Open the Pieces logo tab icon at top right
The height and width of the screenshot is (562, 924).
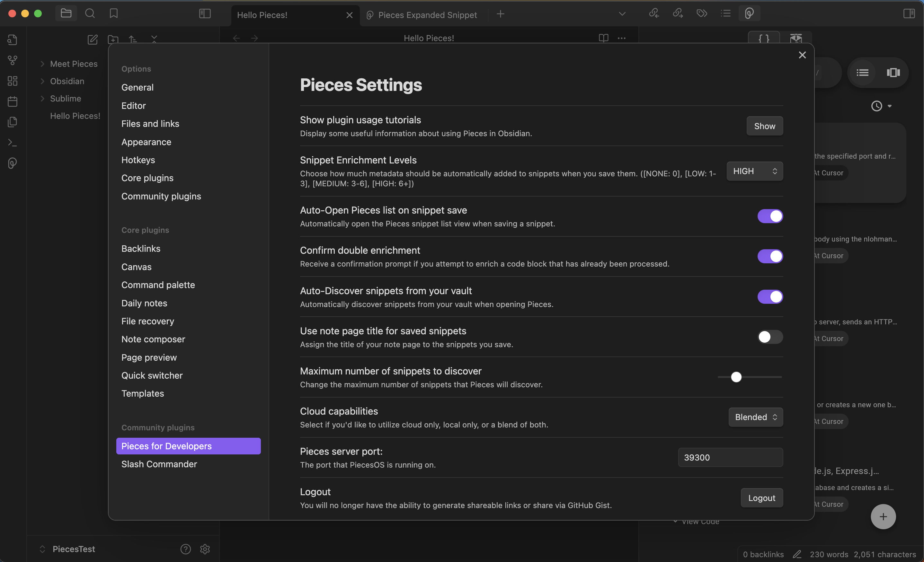click(x=749, y=13)
